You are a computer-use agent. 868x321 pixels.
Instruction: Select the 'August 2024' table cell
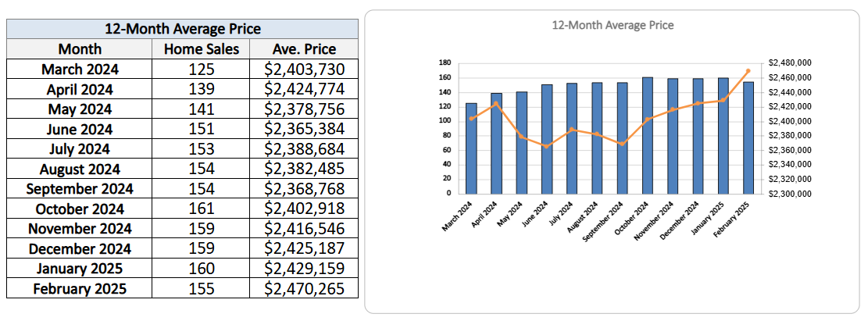tap(80, 169)
